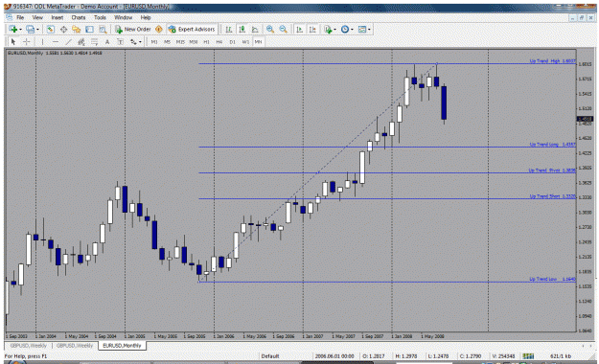Switch to Bar Chart display
Screen dimensions: 599x364
pos(229,30)
